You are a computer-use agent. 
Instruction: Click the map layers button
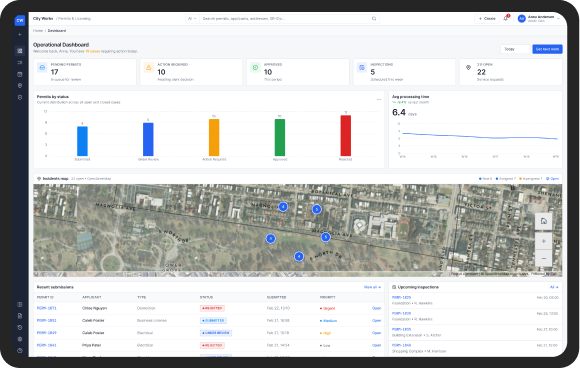point(543,221)
